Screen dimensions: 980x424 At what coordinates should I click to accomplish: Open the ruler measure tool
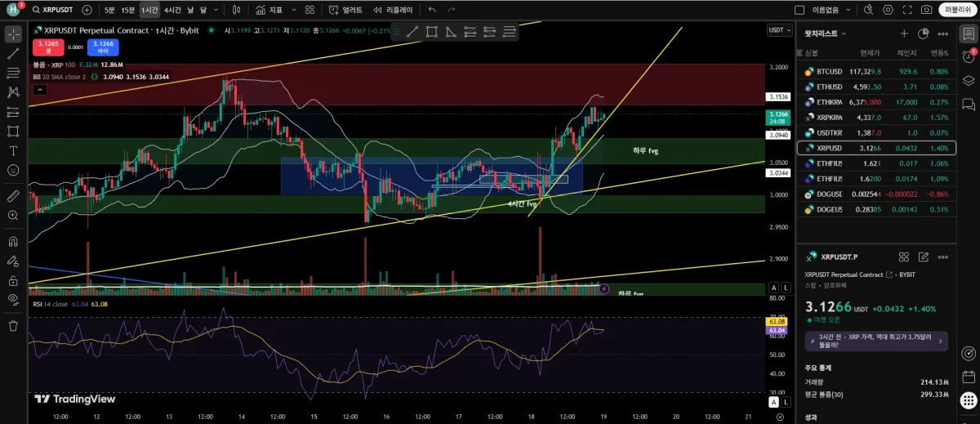click(x=13, y=196)
